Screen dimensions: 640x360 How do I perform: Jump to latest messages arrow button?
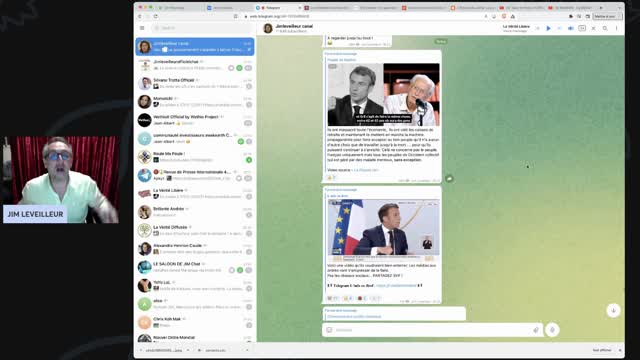point(613,310)
